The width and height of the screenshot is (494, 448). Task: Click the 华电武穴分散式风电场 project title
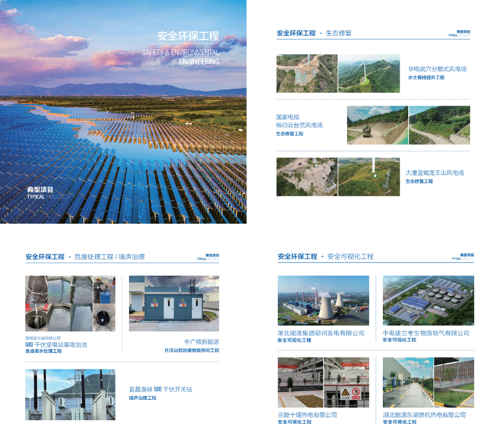click(x=437, y=69)
